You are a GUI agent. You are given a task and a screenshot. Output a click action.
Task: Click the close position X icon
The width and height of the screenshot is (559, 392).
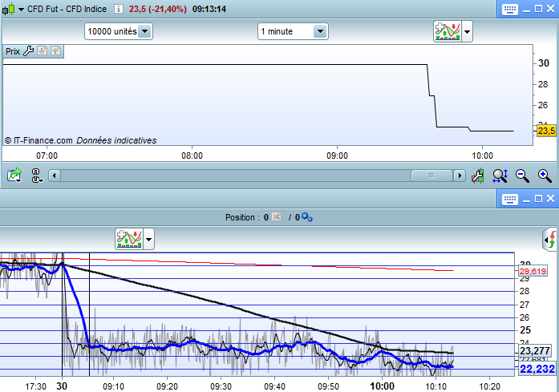click(x=276, y=216)
